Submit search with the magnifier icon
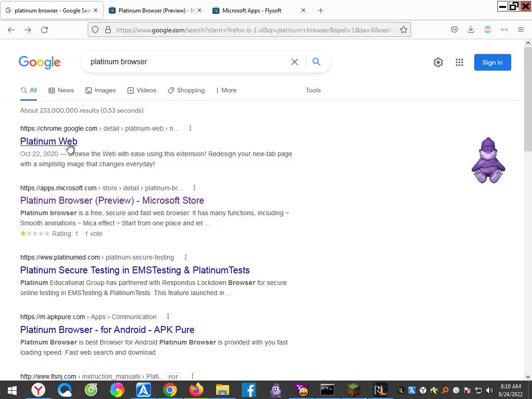 [316, 62]
